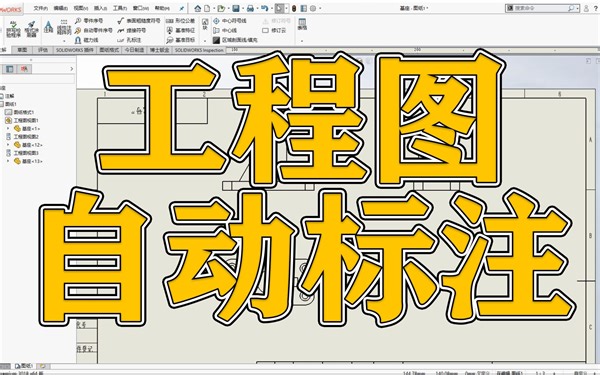Open the 基座 - 图纸1 document title dropdown
Viewport: 600px width, 375px height.
tap(414, 8)
